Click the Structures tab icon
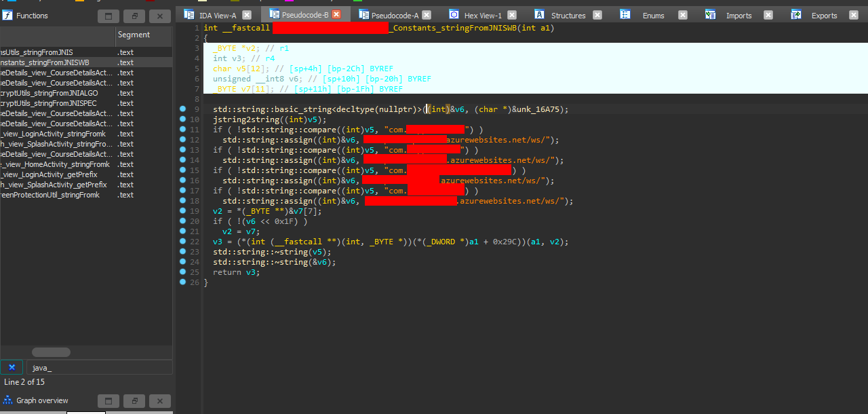Image resolution: width=868 pixels, height=414 pixels. 540,15
